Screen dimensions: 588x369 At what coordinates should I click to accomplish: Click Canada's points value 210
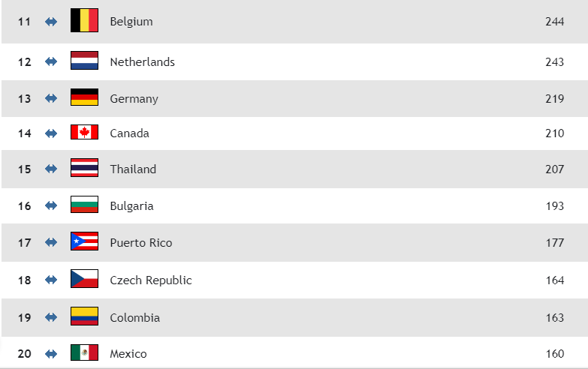pyautogui.click(x=554, y=133)
